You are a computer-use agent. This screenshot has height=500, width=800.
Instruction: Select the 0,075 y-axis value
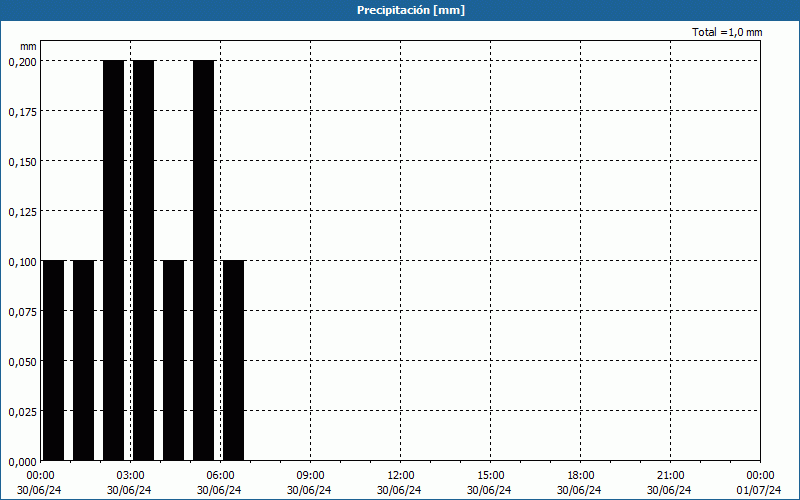(22, 312)
